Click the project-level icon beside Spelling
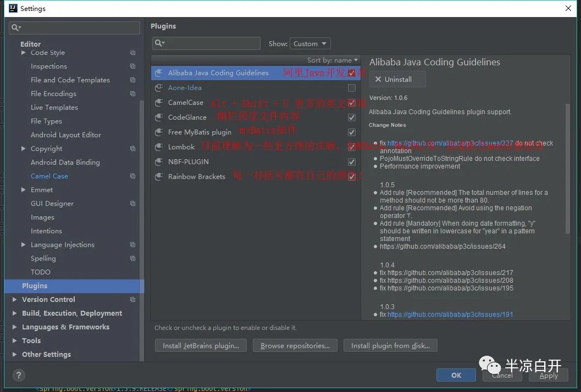This screenshot has width=581, height=392. point(132,259)
